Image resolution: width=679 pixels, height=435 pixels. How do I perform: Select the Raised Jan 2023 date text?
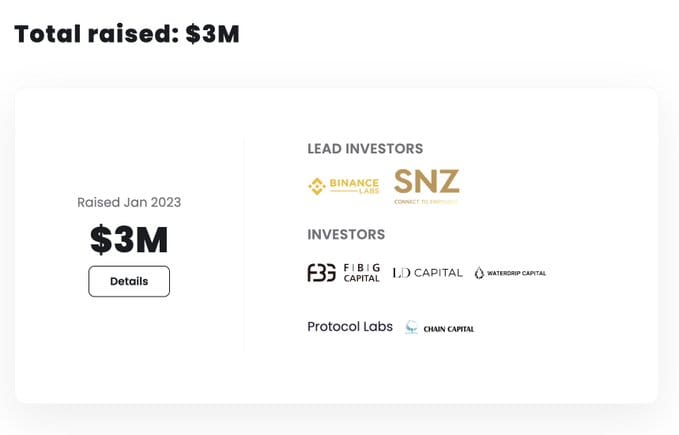pos(129,202)
